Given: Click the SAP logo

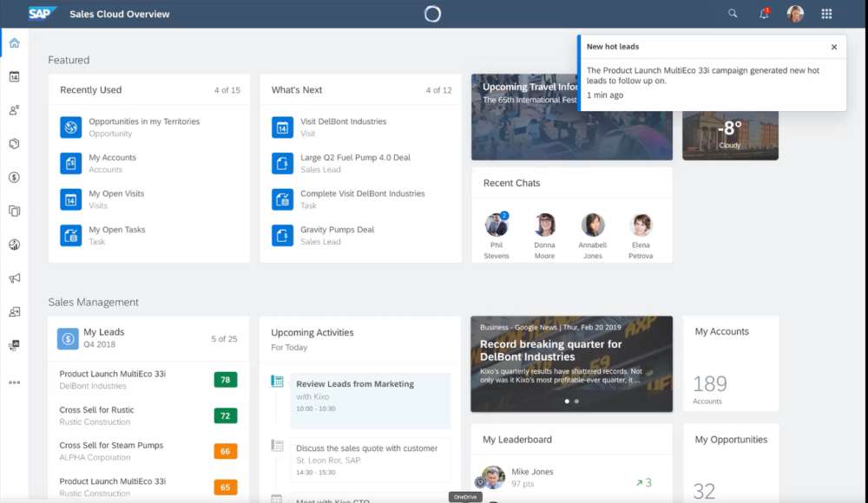Looking at the screenshot, I should pyautogui.click(x=42, y=13).
